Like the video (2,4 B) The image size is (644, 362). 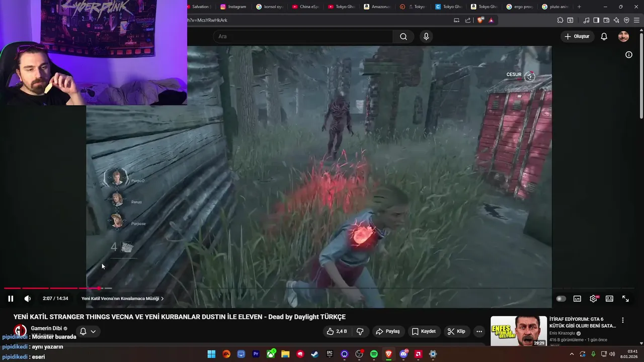(x=337, y=331)
